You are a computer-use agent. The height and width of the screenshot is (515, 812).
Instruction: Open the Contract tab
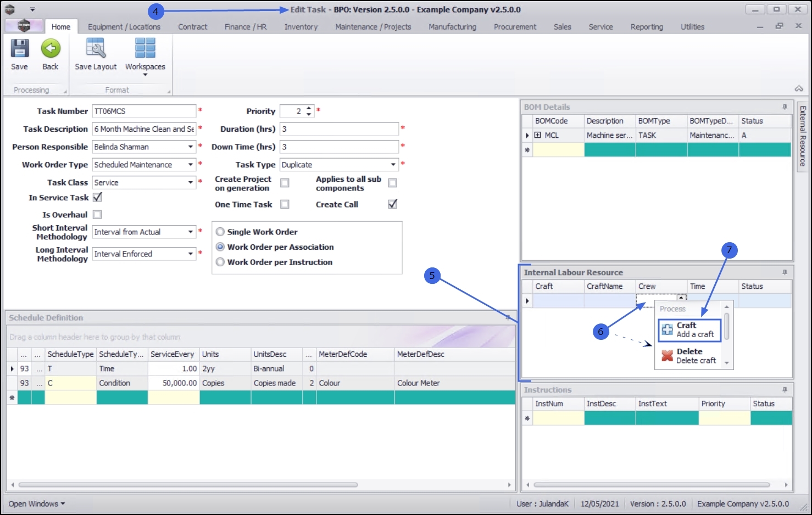pyautogui.click(x=193, y=26)
